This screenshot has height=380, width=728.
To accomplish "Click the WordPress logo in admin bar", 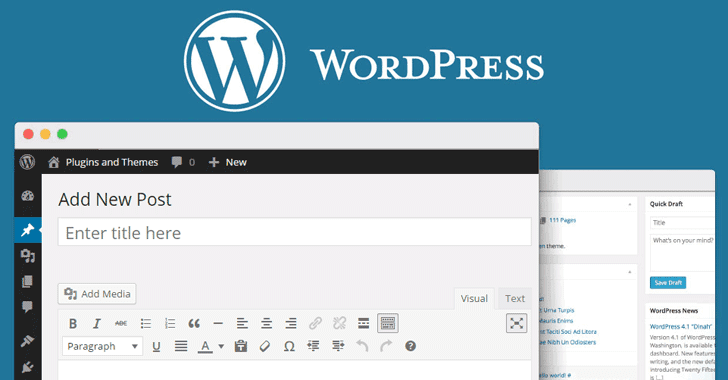I will point(27,162).
